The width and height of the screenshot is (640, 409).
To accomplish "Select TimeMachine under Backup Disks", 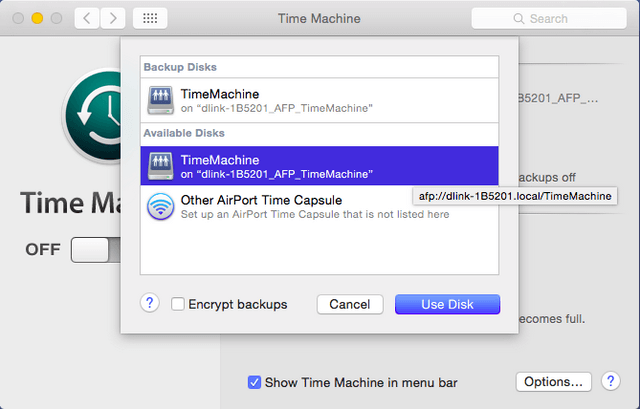I will tap(319, 100).
